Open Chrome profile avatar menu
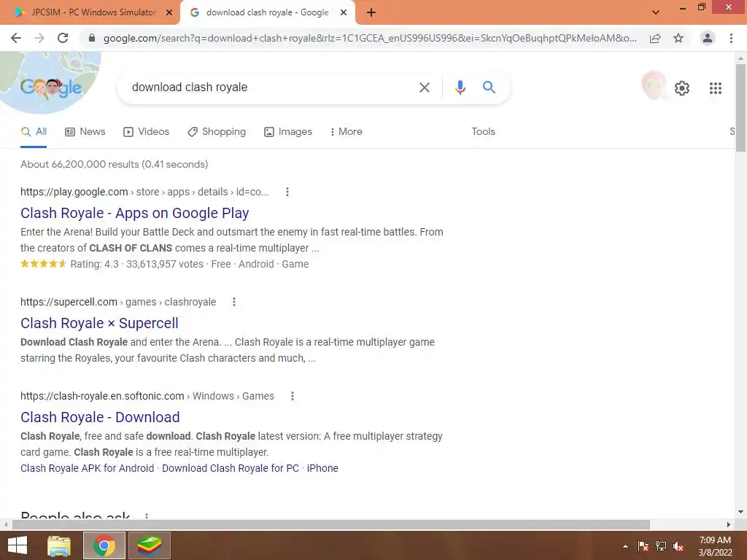This screenshot has width=747, height=560. click(708, 38)
